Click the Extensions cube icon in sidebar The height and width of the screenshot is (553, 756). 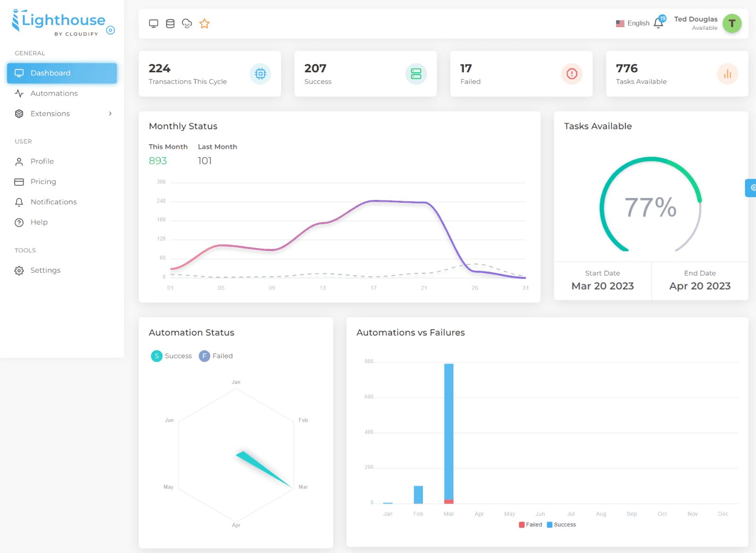(x=19, y=114)
